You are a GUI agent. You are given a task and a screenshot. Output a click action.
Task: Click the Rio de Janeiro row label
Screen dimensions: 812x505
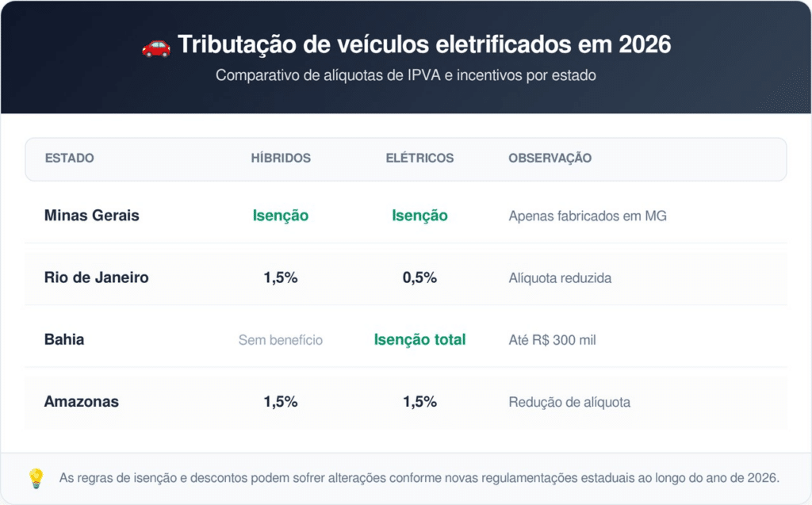[x=96, y=277]
